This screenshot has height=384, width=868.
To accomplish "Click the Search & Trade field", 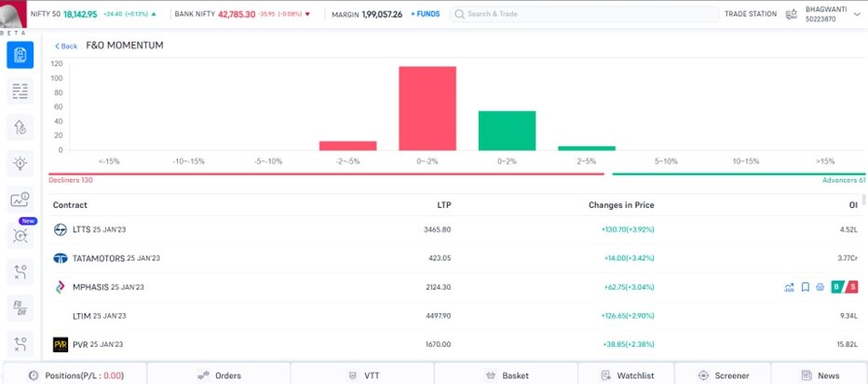I will (583, 14).
